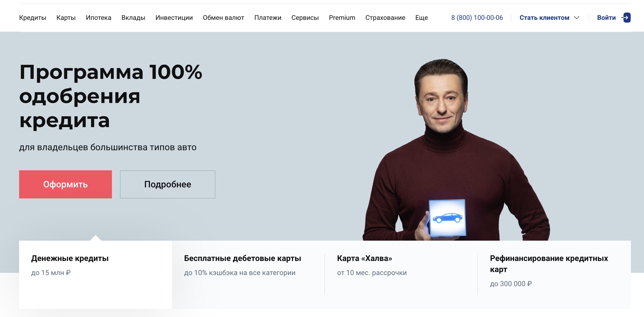
Task: Open the Страхование menu item
Action: 385,18
